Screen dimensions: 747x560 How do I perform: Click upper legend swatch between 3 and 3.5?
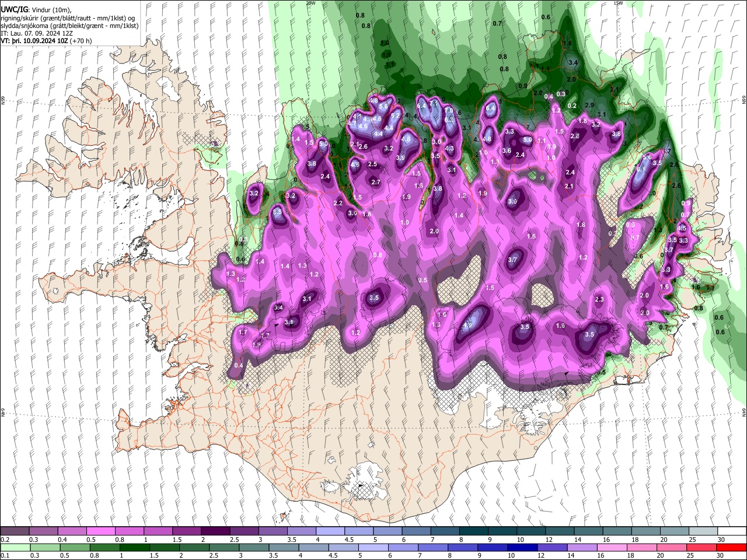click(x=272, y=531)
